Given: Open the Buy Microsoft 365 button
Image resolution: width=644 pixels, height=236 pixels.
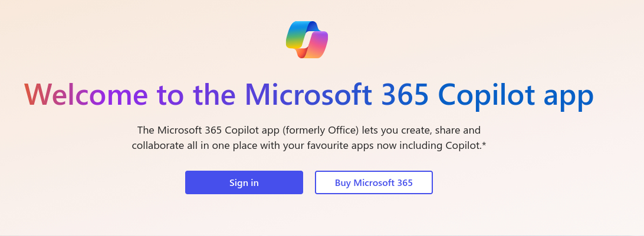Looking at the screenshot, I should pos(373,182).
